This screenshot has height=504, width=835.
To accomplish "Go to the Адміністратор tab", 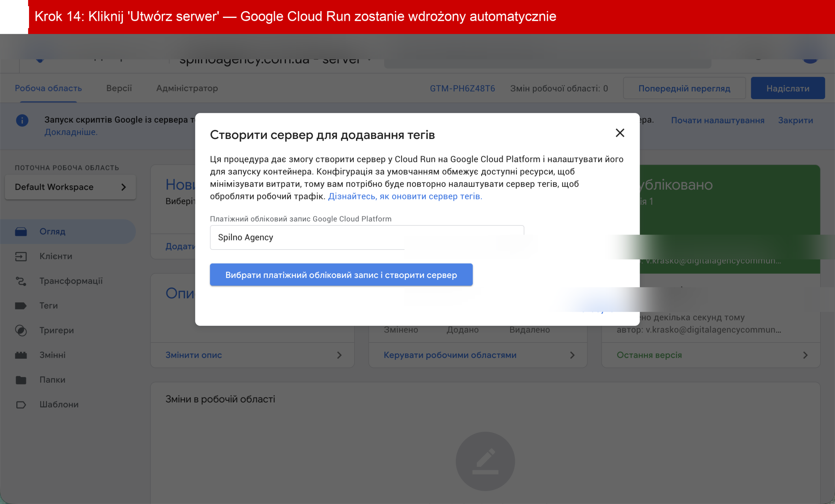I will 187,88.
